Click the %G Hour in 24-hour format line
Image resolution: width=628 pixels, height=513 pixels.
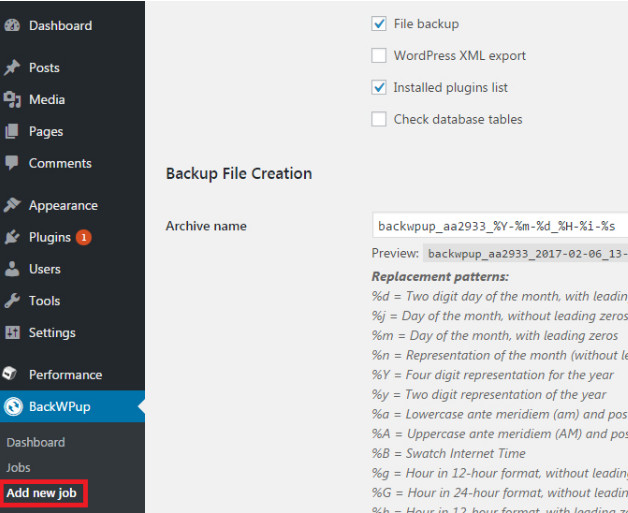coord(500,492)
